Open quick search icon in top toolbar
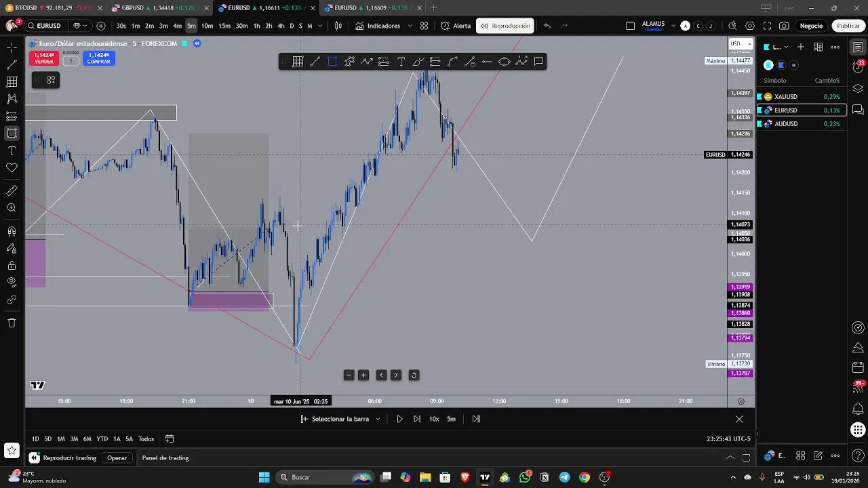The height and width of the screenshot is (488, 868). (x=732, y=26)
